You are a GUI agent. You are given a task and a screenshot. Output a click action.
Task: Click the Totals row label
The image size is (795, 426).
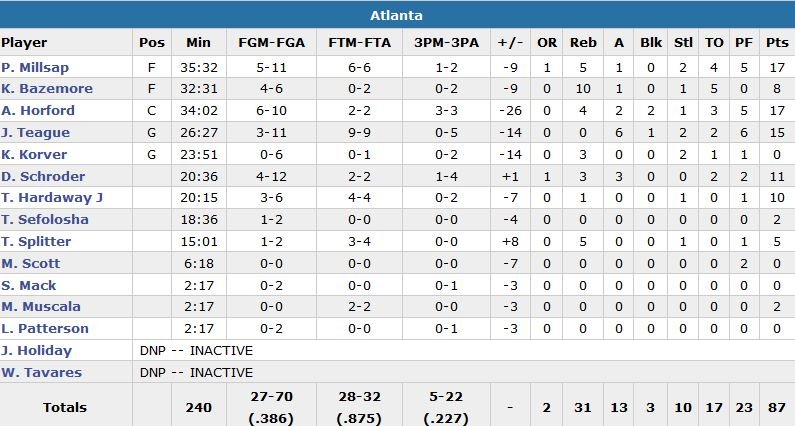pos(66,407)
